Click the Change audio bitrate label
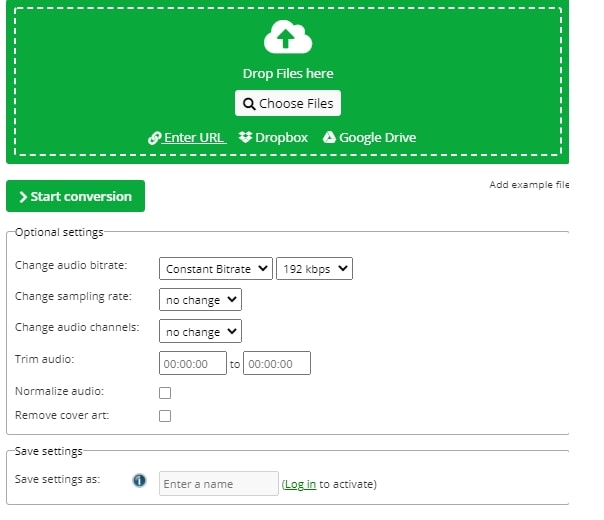 click(71, 265)
